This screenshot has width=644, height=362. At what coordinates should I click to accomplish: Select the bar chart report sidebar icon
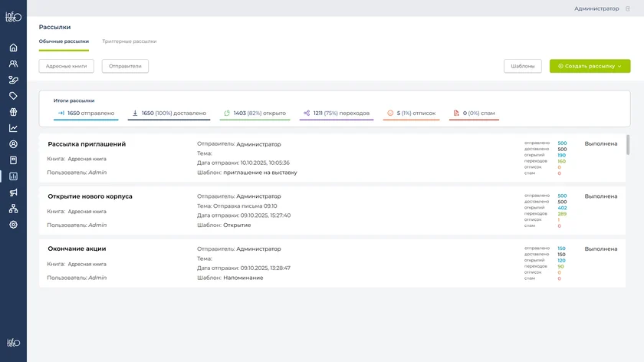tap(13, 176)
